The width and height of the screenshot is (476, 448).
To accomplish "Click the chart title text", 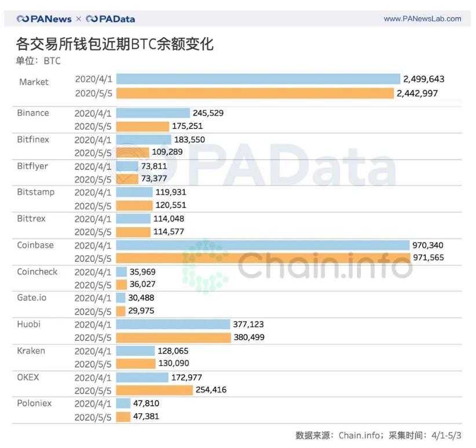I will [x=115, y=45].
